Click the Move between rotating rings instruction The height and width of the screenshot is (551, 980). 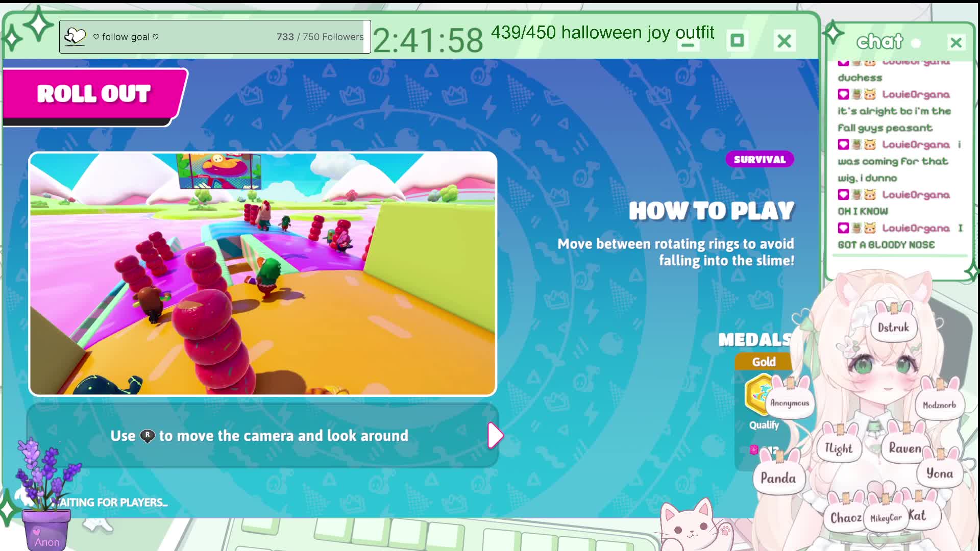(x=676, y=252)
